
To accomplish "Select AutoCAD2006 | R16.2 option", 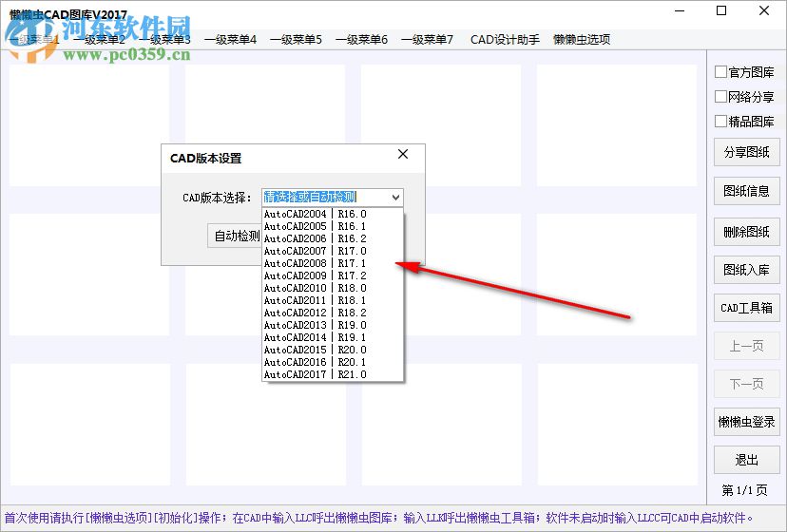I will [x=333, y=238].
